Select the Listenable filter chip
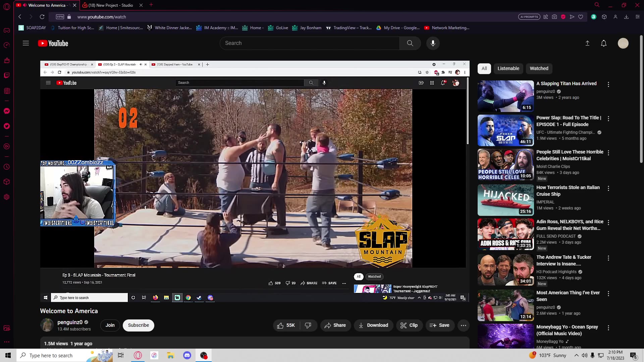Viewport: 644px width, 362px height. (508, 68)
